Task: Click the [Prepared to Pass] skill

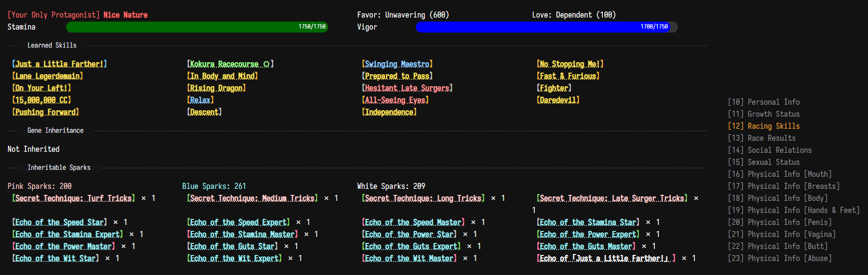Action: point(397,76)
